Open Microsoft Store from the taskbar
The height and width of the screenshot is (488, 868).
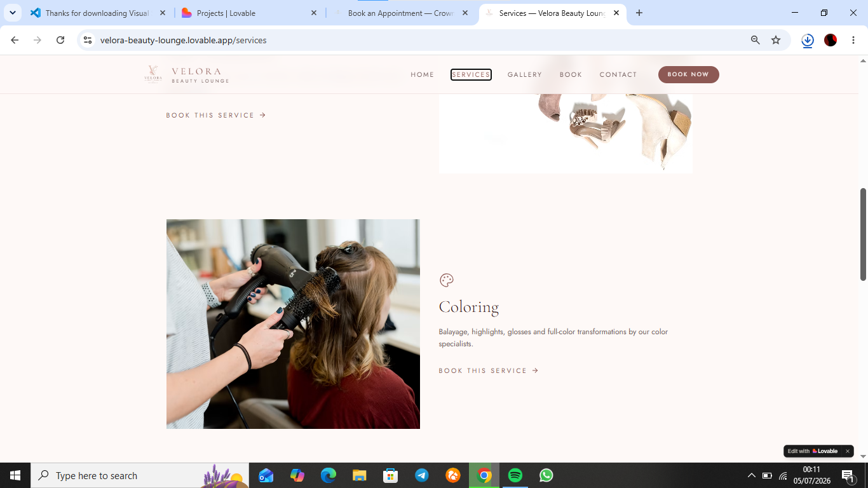pyautogui.click(x=391, y=475)
